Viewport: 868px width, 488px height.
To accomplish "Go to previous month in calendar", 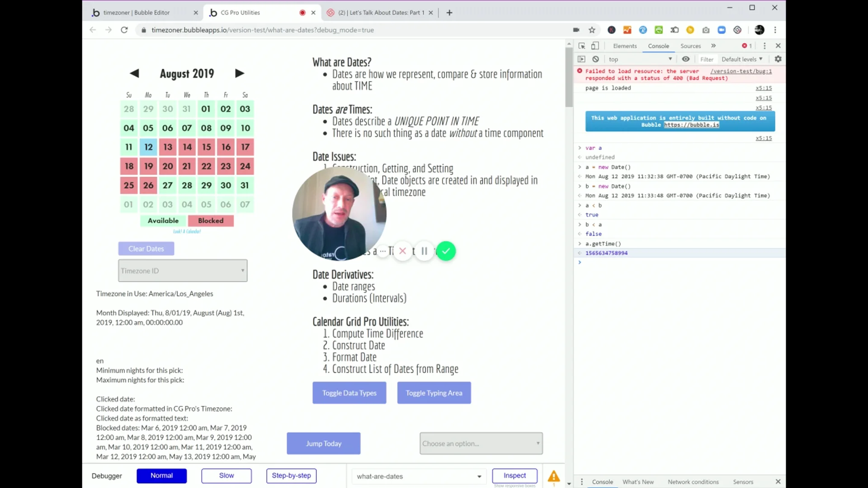I will pyautogui.click(x=134, y=73).
